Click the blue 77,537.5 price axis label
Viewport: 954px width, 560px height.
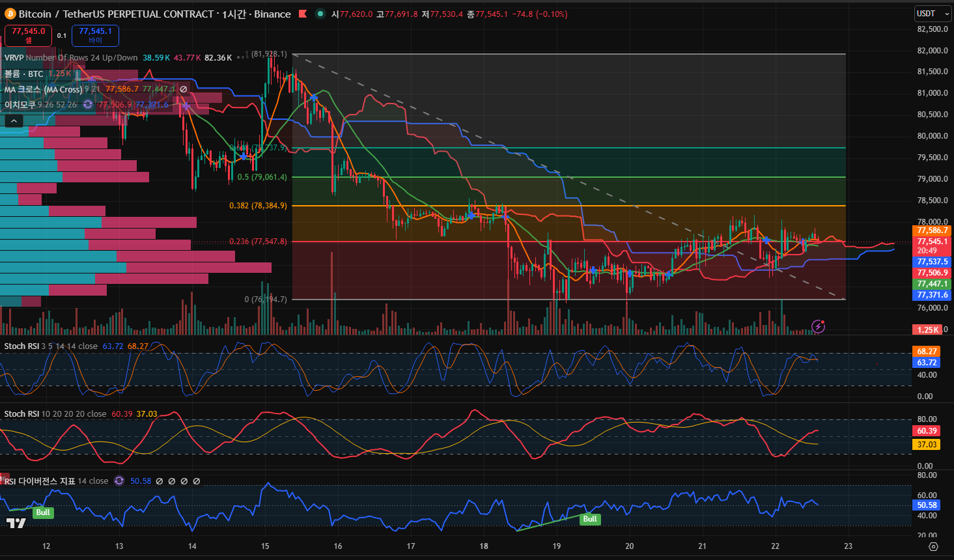pyautogui.click(x=933, y=262)
